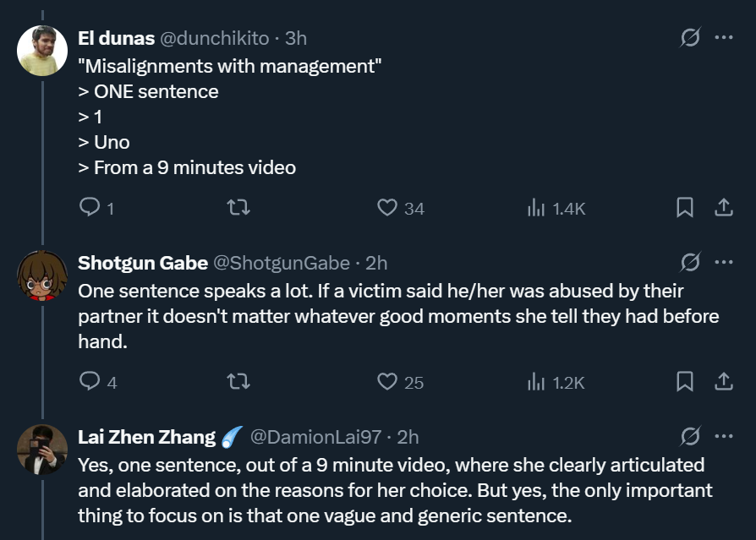
Task: Like Shotgun Gabe's tweet with 25 likes
Action: [x=387, y=382]
